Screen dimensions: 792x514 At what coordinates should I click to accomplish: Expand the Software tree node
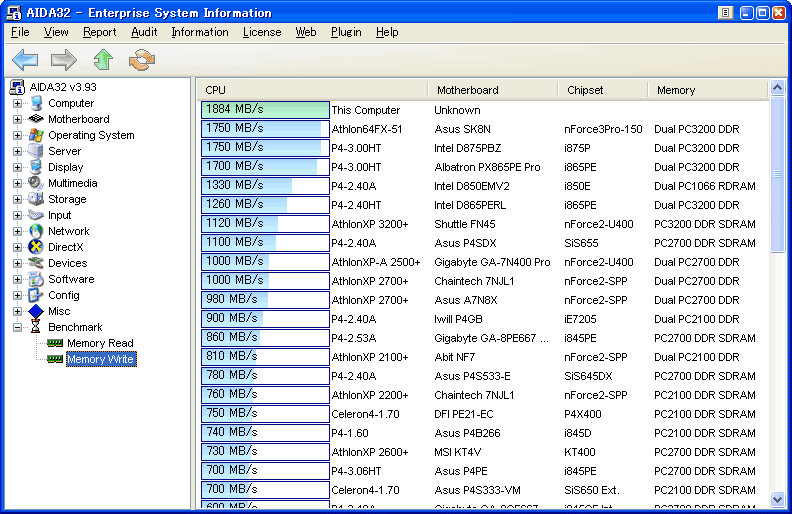point(17,279)
